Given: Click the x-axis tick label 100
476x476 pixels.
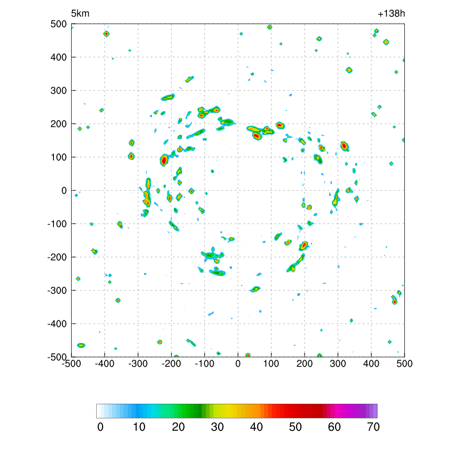Looking at the screenshot, I should tap(271, 364).
